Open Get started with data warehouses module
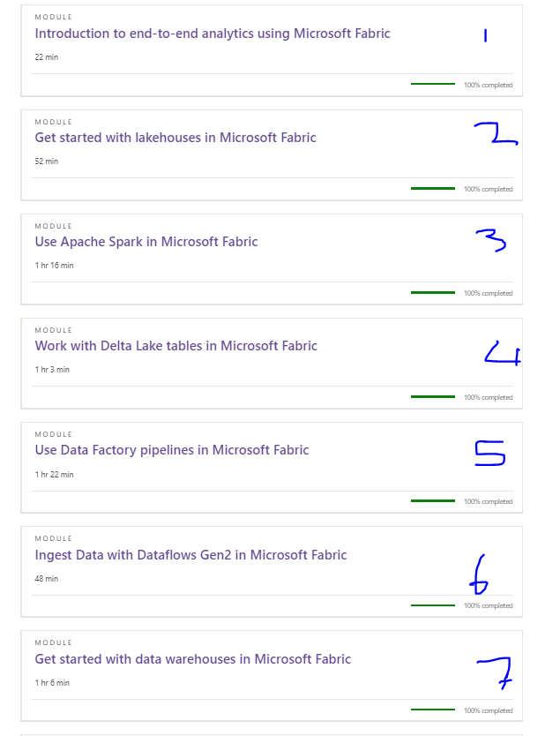 [192, 659]
